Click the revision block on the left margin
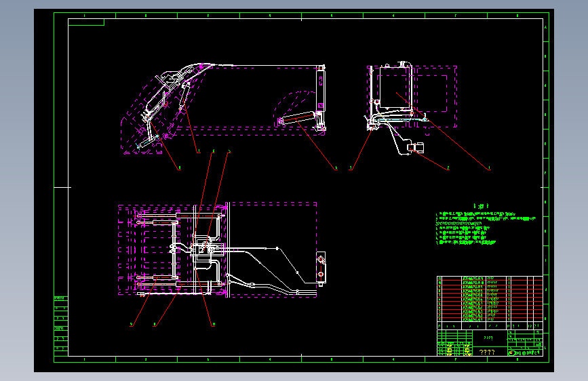This screenshot has width=588, height=381. click(61, 325)
